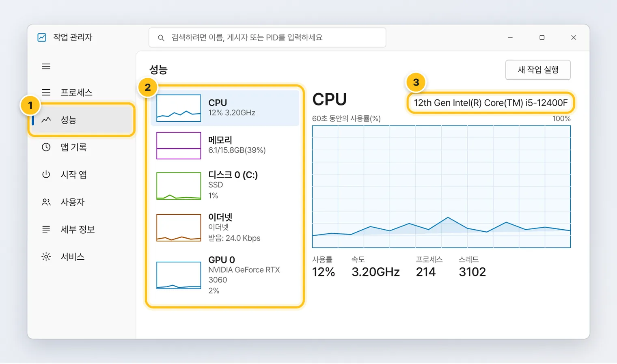
Task: Click the search box for name or PID
Action: pyautogui.click(x=267, y=37)
